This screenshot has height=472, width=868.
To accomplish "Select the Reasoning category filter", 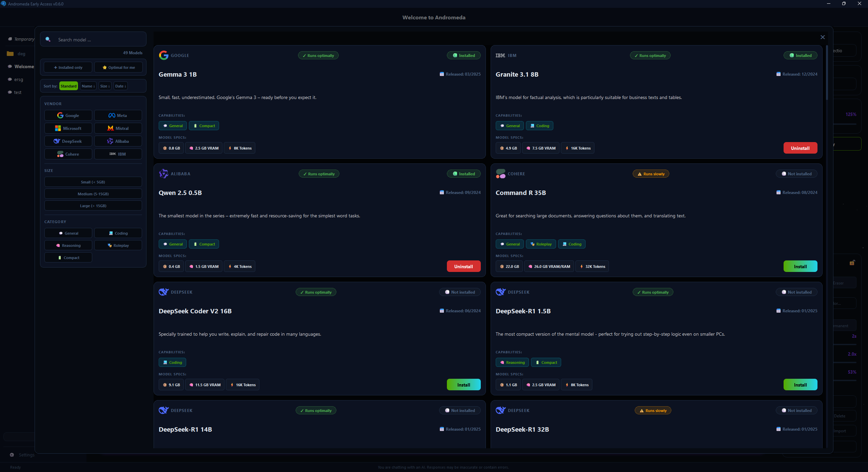I will click(x=68, y=245).
